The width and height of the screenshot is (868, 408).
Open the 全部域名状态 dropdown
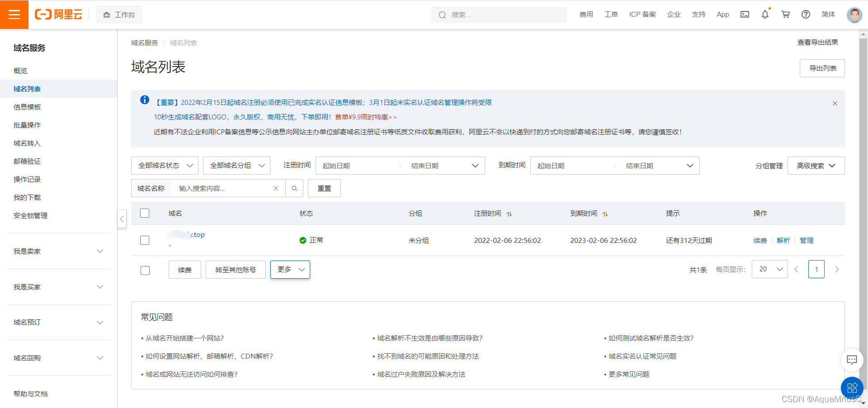click(x=165, y=166)
